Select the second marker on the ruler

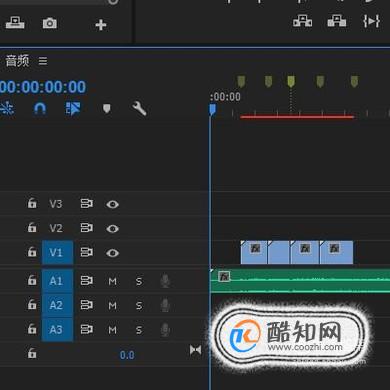click(268, 81)
